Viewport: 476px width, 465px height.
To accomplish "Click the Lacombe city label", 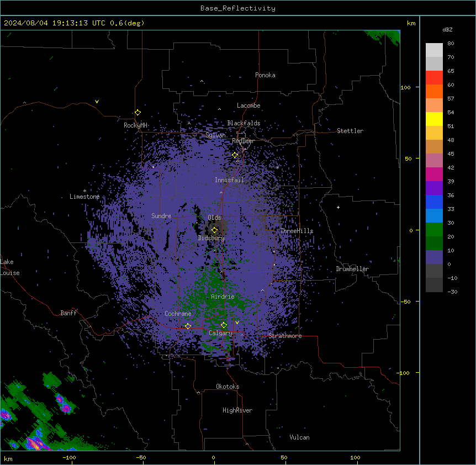I will [248, 105].
